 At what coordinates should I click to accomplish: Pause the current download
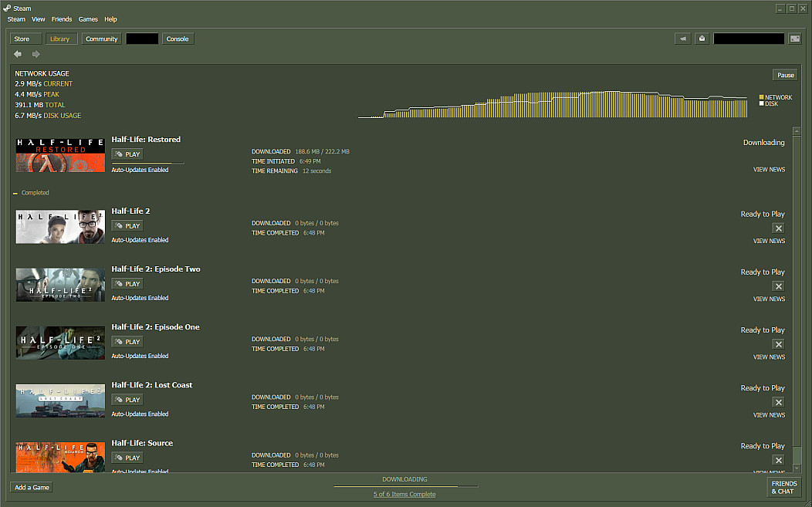786,75
